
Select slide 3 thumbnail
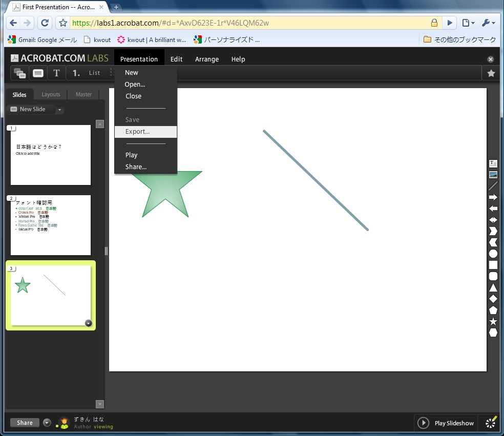pos(51,296)
